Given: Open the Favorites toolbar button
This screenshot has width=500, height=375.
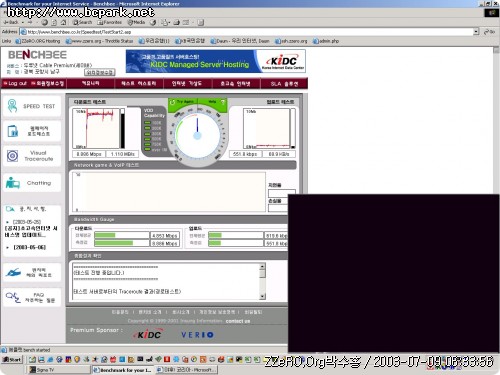Looking at the screenshot, I should [110, 22].
